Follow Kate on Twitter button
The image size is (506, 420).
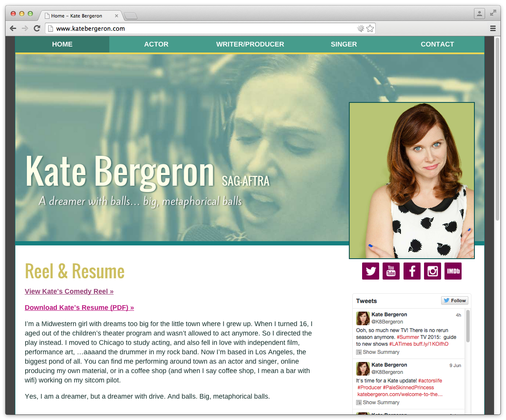(455, 300)
